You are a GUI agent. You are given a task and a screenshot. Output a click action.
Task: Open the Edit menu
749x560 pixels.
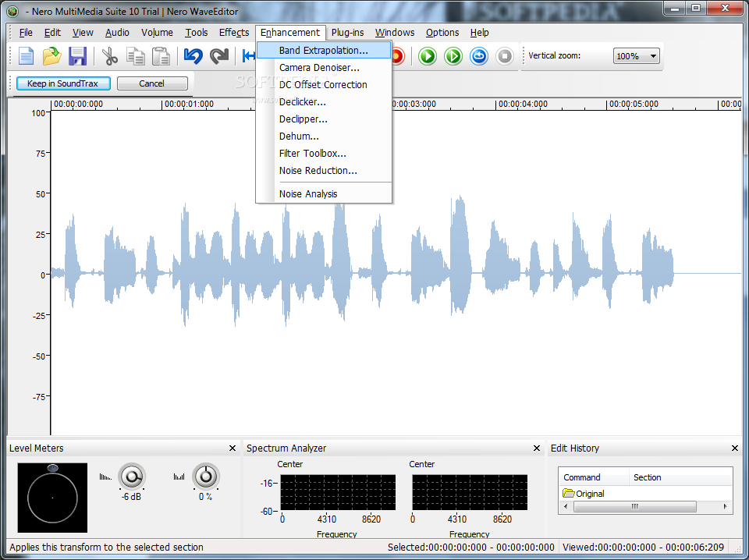point(52,33)
